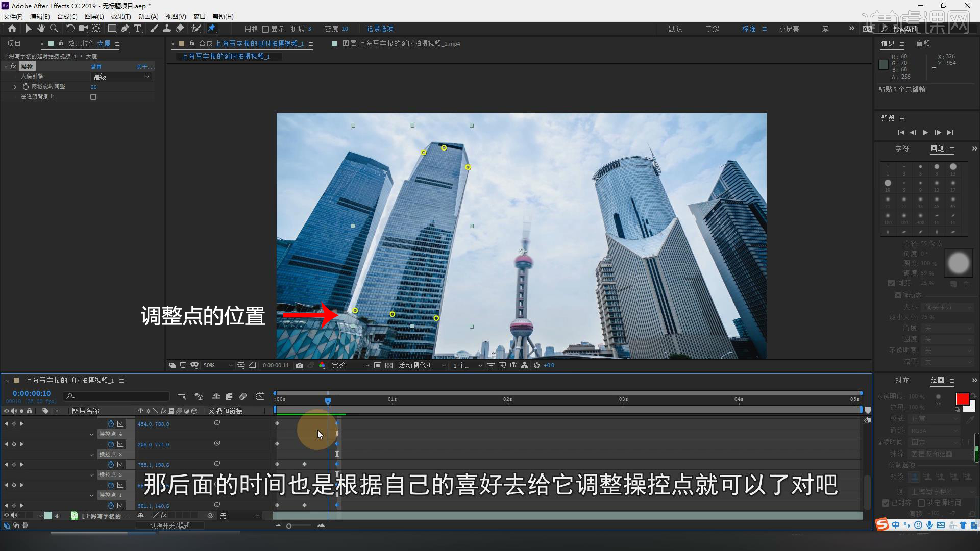This screenshot has height=551, width=980.
Task: Open the 完整 resolution dropdown
Action: point(350,366)
